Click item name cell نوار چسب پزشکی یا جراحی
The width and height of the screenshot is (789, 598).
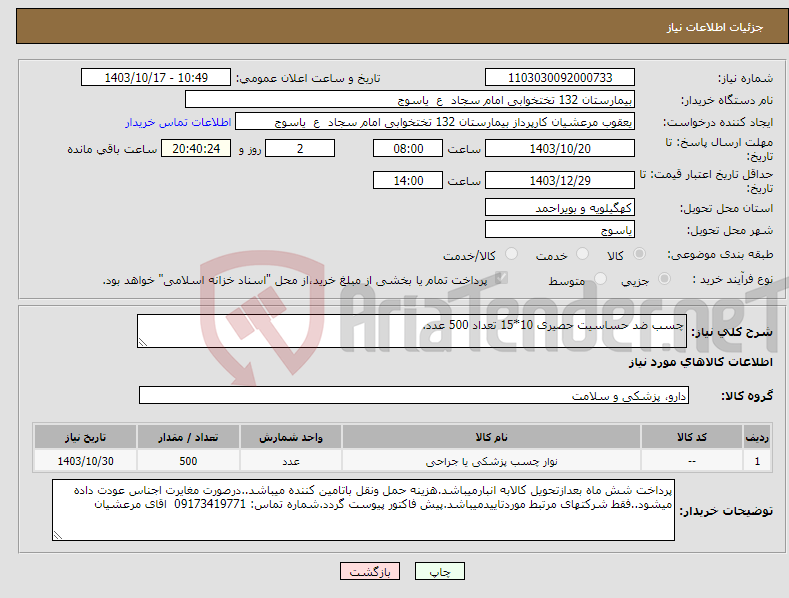point(491,461)
